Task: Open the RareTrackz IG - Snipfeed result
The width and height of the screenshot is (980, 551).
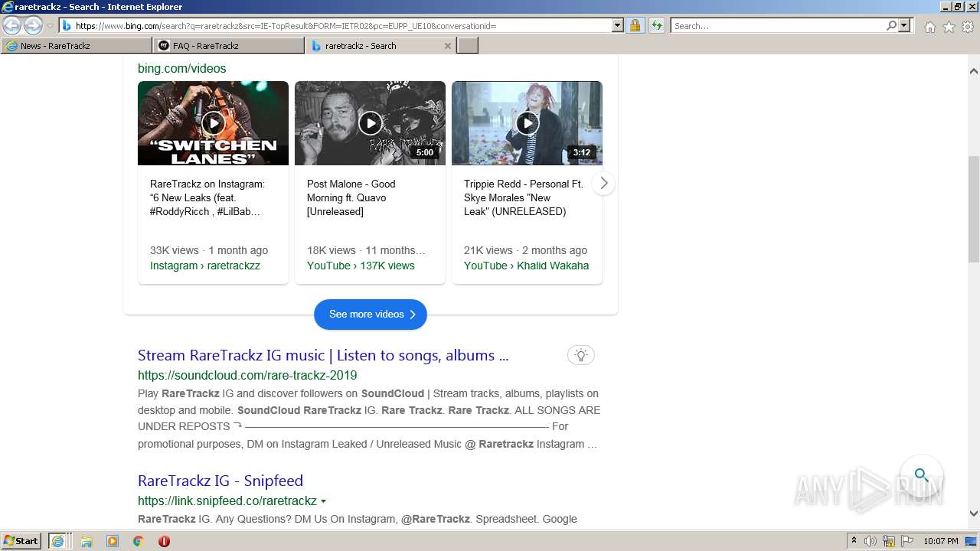Action: point(220,481)
